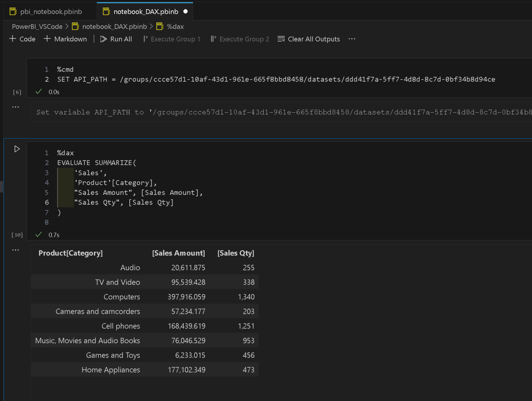This screenshot has height=401, width=532.
Task: Open the notebook_DAX.pbinb breadcrumb segment
Action: pos(114,27)
